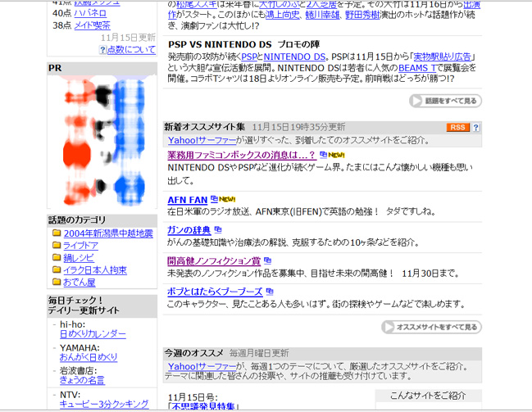Screen dimensions: 532x412
Task: Open ボブとはたらくブーブーズ link
Action: coord(215,292)
